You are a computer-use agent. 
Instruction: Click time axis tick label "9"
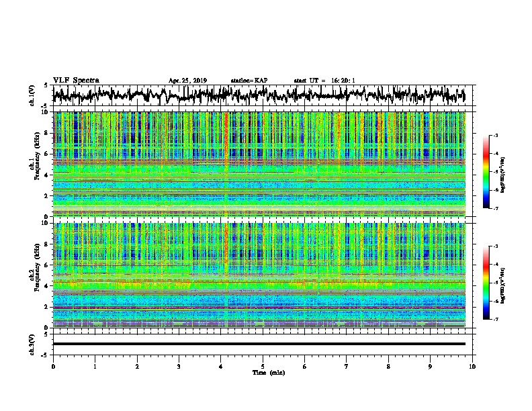tap(430, 367)
